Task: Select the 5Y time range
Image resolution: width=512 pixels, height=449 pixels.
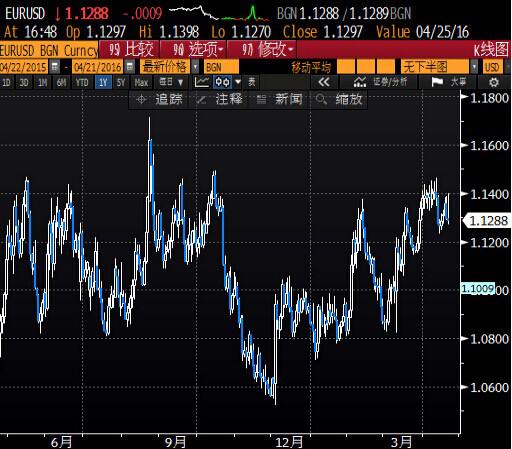Action: 121,82
